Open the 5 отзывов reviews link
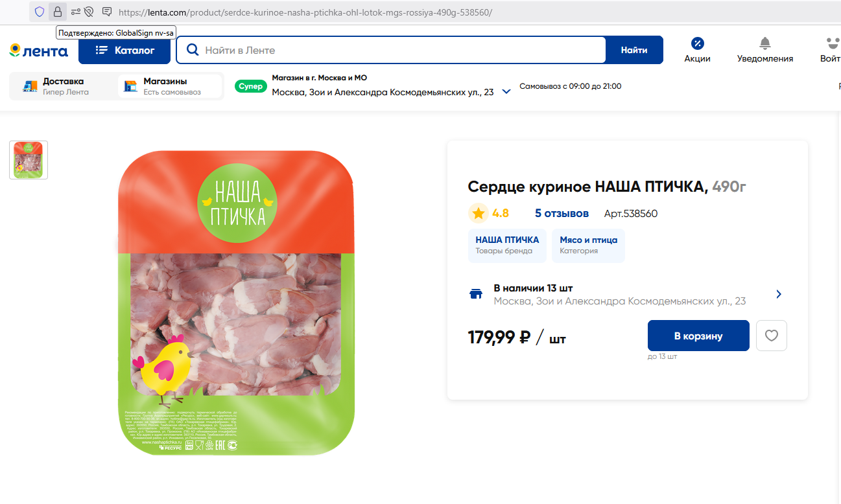The image size is (841, 504). tap(562, 213)
